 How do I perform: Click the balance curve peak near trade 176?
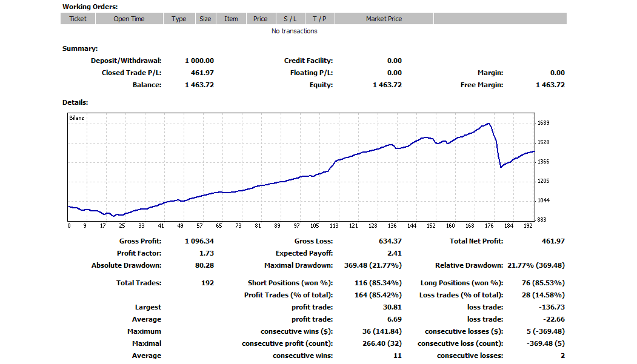point(488,124)
